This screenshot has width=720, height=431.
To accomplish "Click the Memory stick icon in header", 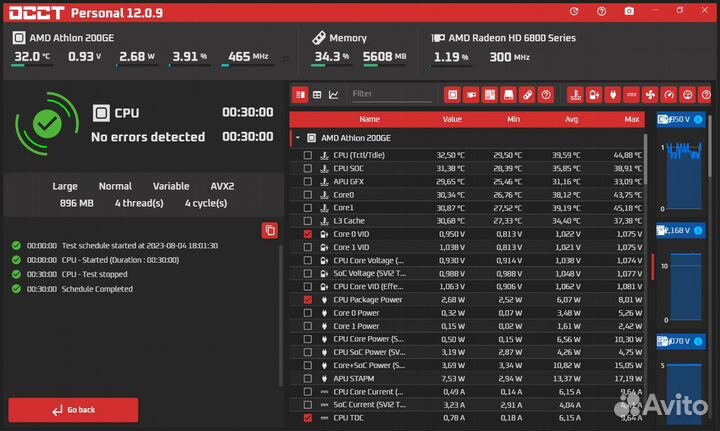I will [318, 38].
